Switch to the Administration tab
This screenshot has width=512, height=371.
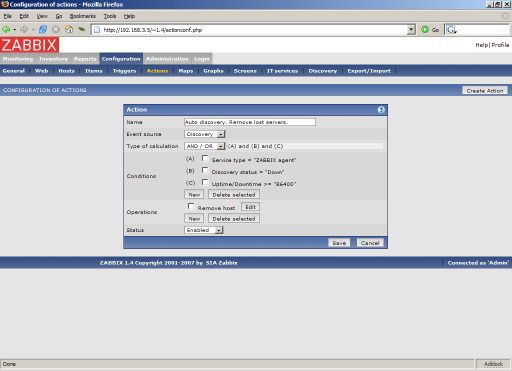coord(167,59)
